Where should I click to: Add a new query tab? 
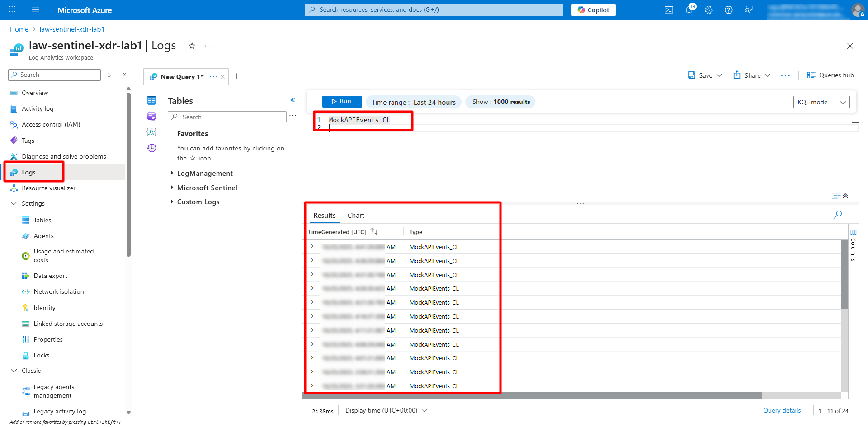236,76
